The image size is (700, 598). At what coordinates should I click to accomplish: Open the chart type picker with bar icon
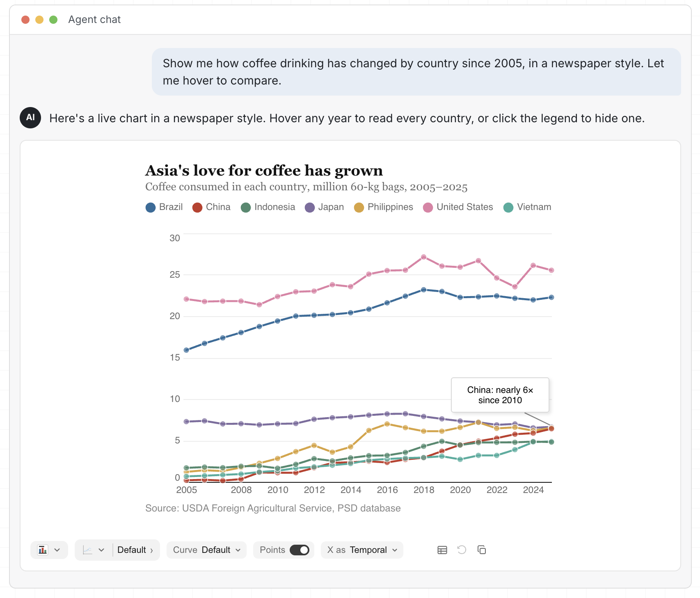tap(49, 550)
